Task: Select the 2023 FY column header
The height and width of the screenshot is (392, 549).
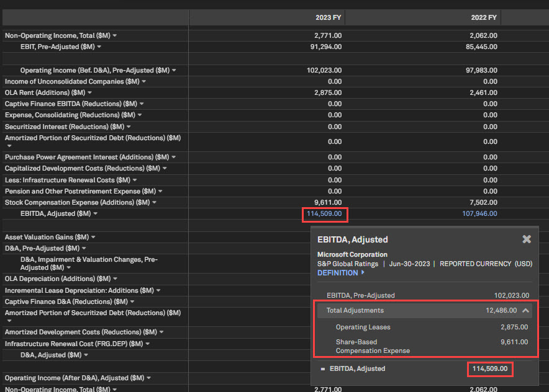Action: click(329, 18)
